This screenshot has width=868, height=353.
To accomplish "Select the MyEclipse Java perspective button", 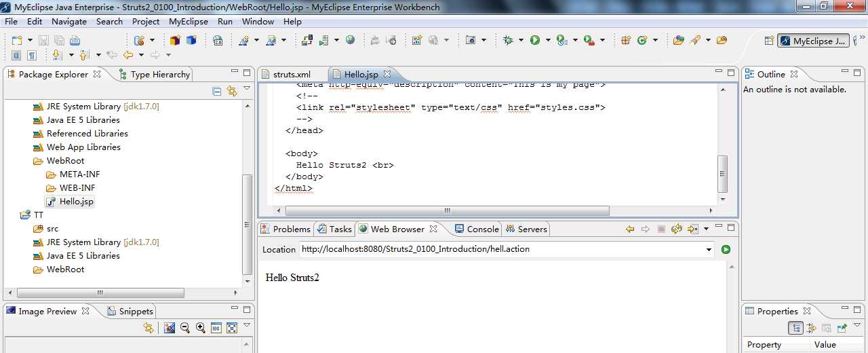I will [813, 41].
